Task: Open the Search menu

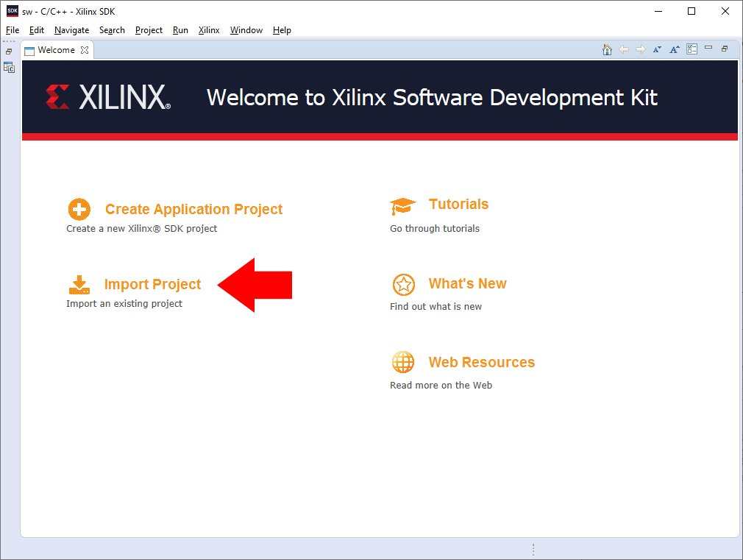Action: tap(112, 30)
